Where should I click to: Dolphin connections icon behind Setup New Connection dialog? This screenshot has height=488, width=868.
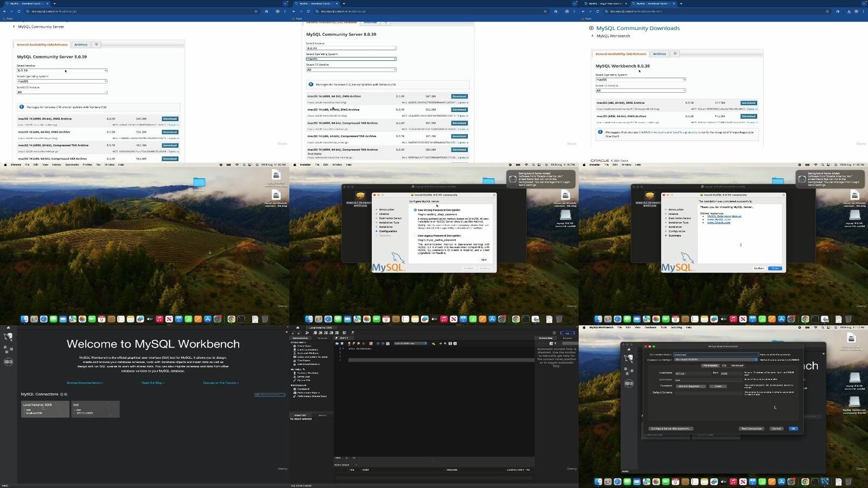point(628,358)
